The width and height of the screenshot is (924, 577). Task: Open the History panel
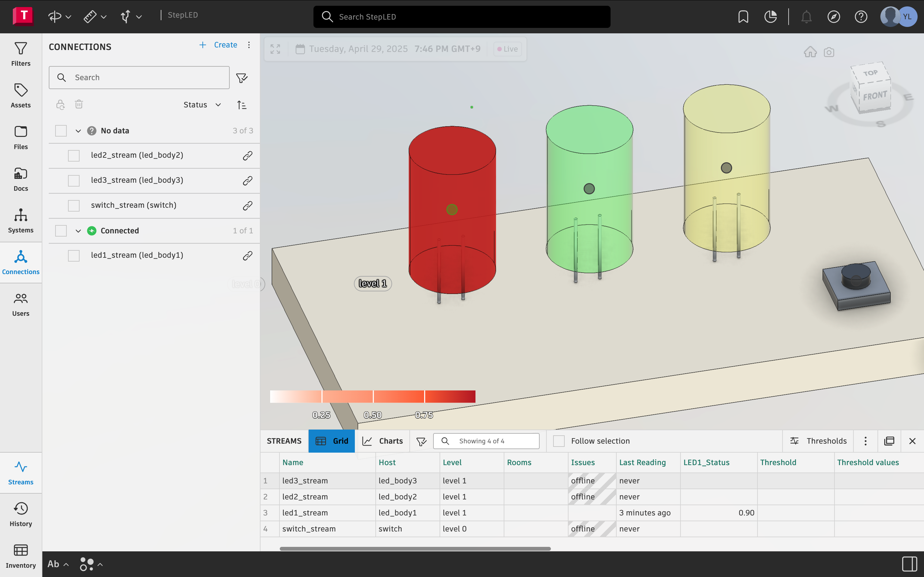tap(21, 514)
